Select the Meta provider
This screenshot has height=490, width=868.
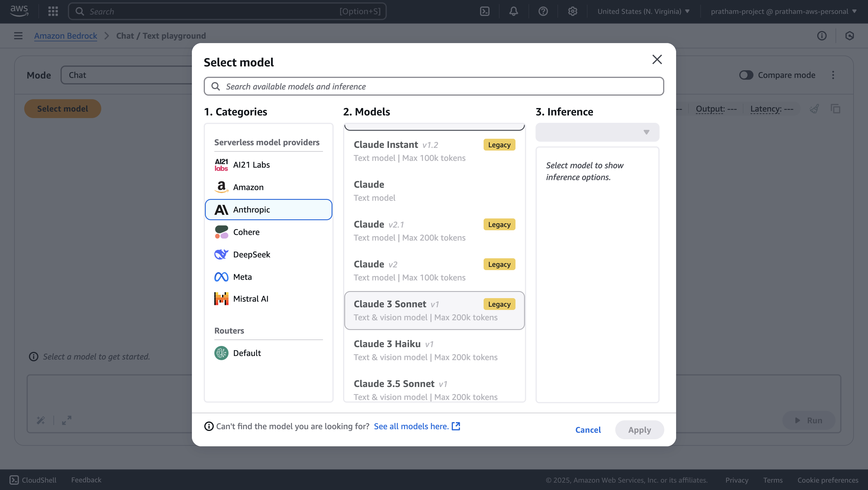click(269, 277)
